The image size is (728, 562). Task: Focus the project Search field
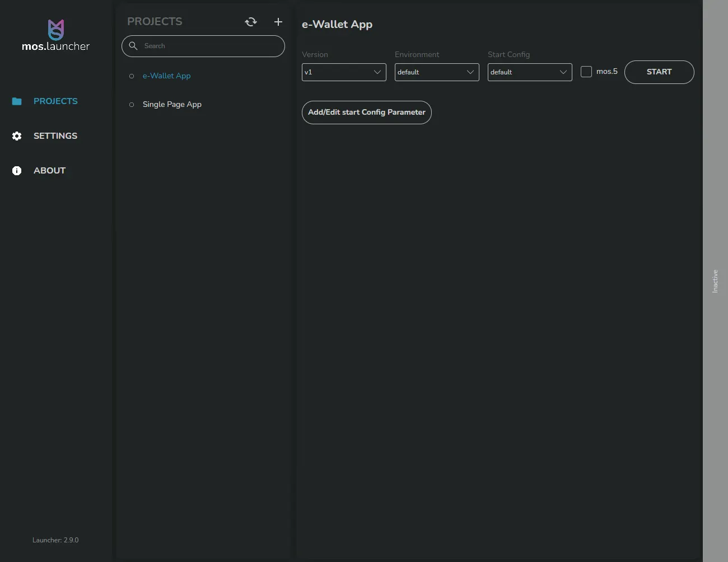(x=203, y=46)
